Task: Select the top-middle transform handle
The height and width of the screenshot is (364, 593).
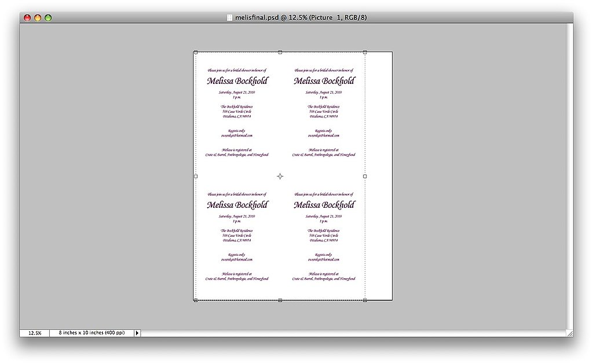Action: (280, 52)
